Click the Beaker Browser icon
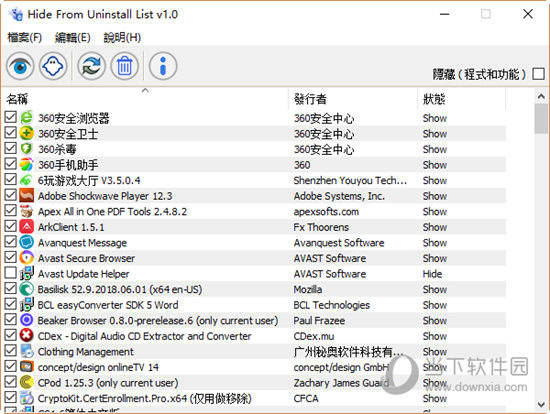The width and height of the screenshot is (550, 414). [x=26, y=320]
